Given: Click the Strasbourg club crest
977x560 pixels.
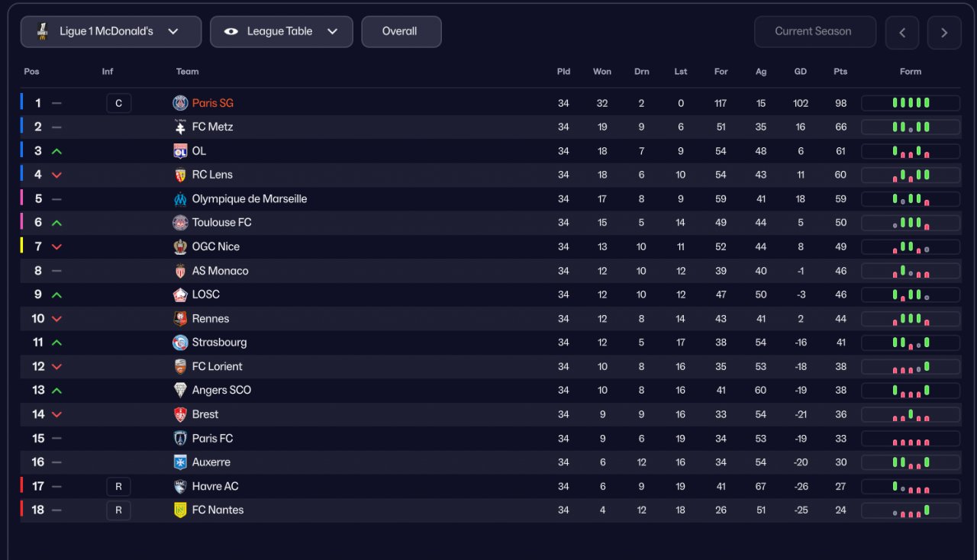Looking at the screenshot, I should coord(180,343).
